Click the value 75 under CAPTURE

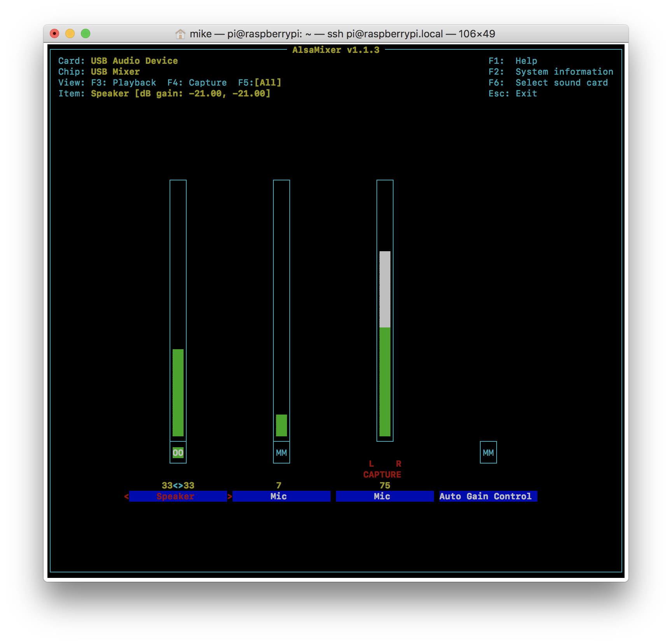pyautogui.click(x=385, y=485)
